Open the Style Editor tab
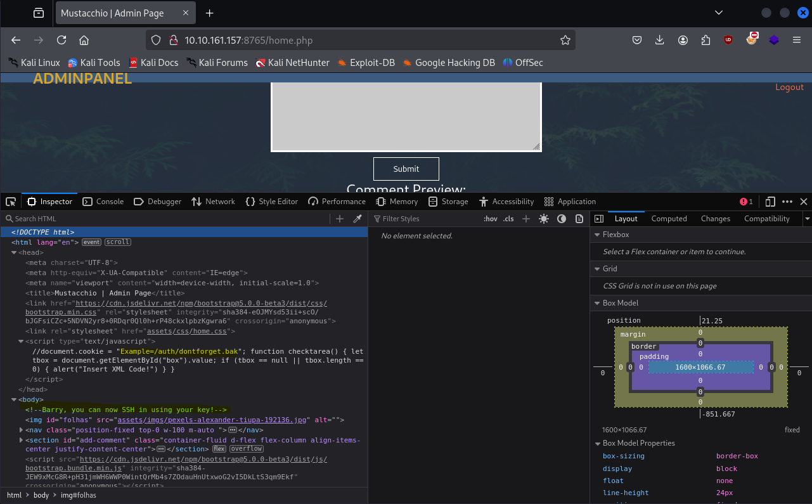This screenshot has height=504, width=812. click(x=271, y=202)
